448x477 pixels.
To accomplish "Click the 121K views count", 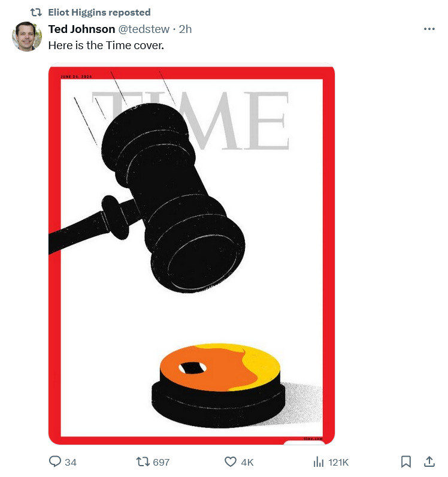I will click(x=338, y=463).
